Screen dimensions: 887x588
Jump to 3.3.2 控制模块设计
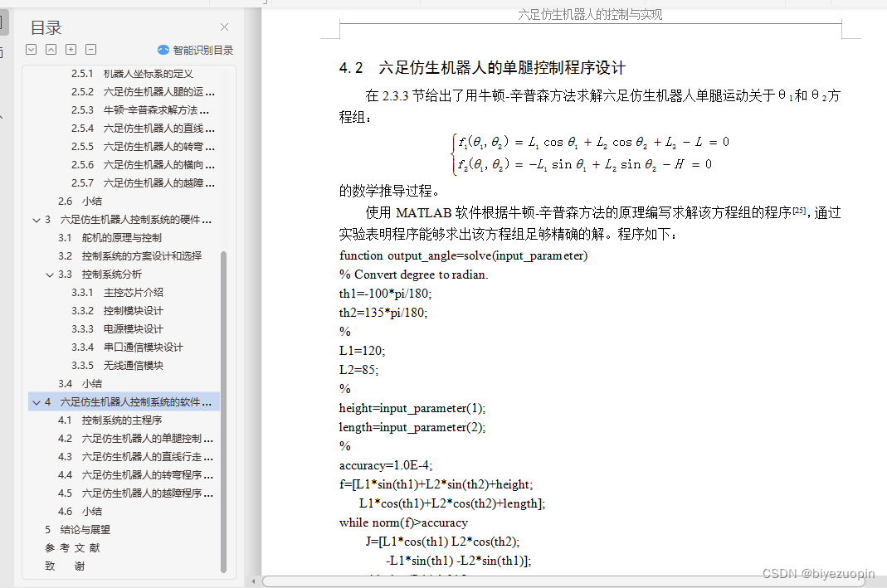click(117, 310)
